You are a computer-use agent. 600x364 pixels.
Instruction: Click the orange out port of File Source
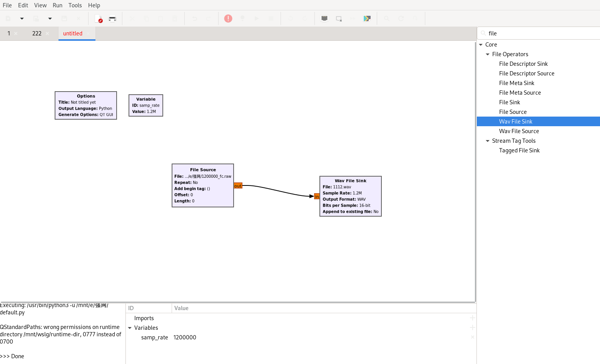pyautogui.click(x=238, y=186)
